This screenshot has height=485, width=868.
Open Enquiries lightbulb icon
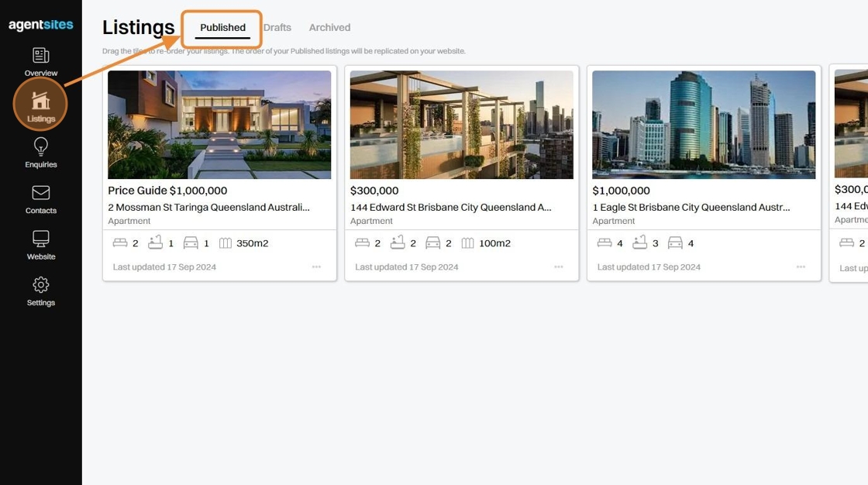pyautogui.click(x=40, y=146)
